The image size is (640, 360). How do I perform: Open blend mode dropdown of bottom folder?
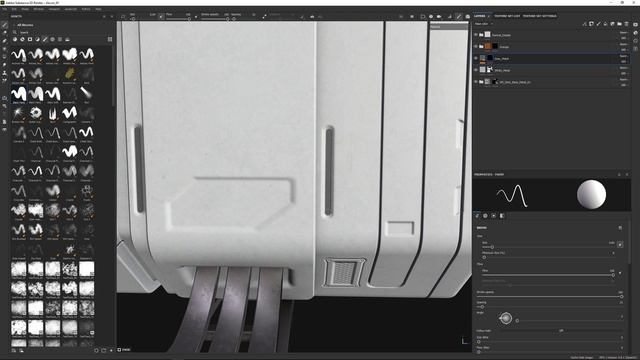(623, 80)
